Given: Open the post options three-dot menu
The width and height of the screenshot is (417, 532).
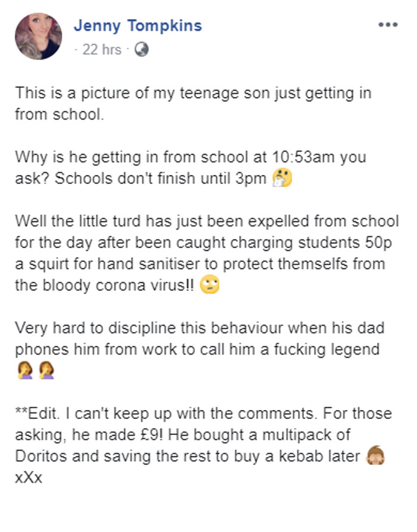Looking at the screenshot, I should (x=388, y=25).
